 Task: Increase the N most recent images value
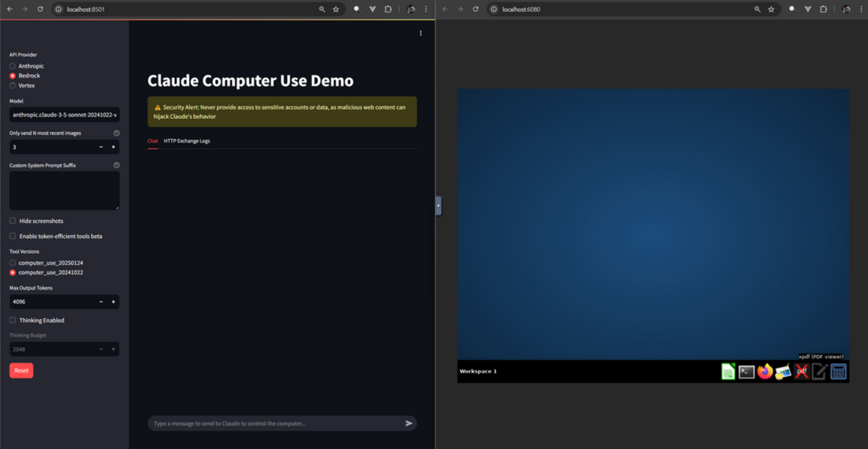click(x=114, y=147)
